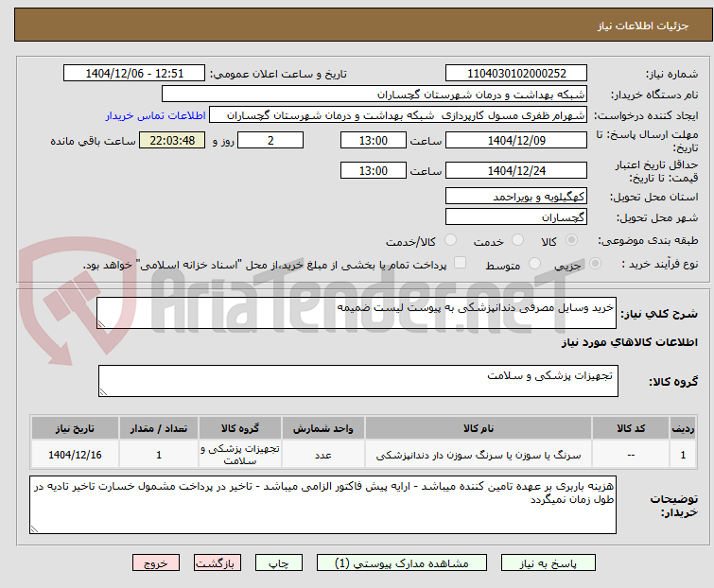The width and height of the screenshot is (714, 588).
Task: Click the گروه کالا table column header
Action: (240, 428)
